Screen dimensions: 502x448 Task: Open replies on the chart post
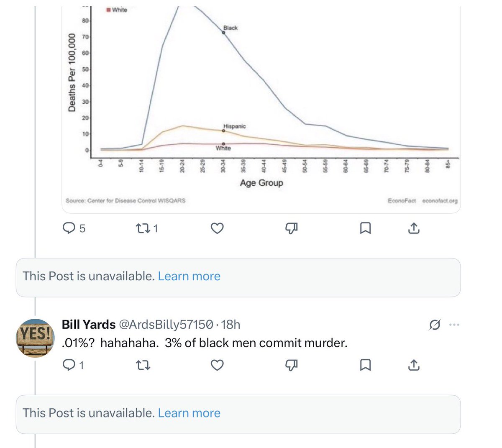click(x=74, y=228)
